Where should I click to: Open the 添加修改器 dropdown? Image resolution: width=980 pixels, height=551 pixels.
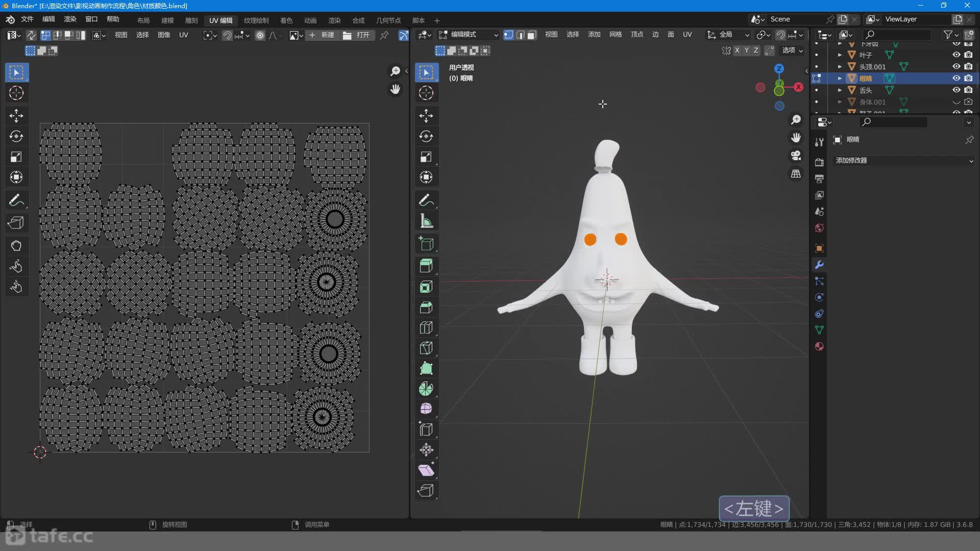click(903, 160)
